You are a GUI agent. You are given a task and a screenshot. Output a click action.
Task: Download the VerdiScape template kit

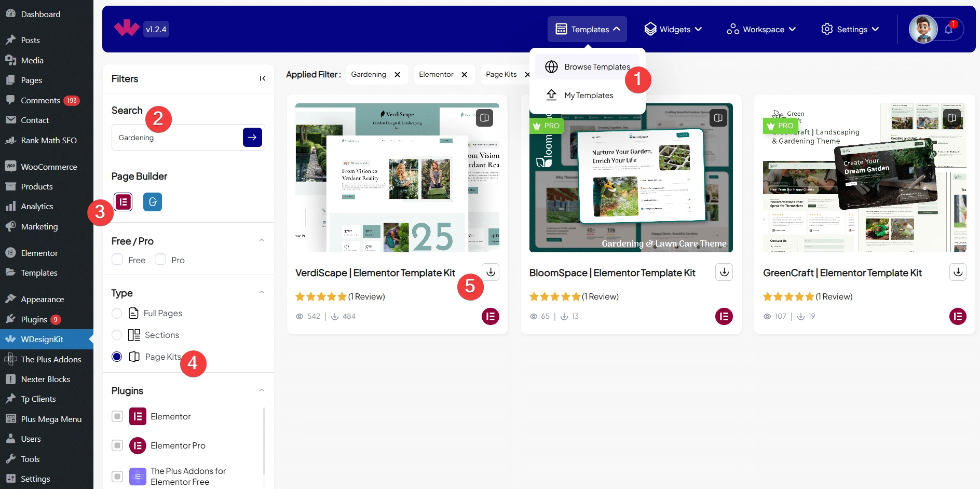(x=491, y=271)
